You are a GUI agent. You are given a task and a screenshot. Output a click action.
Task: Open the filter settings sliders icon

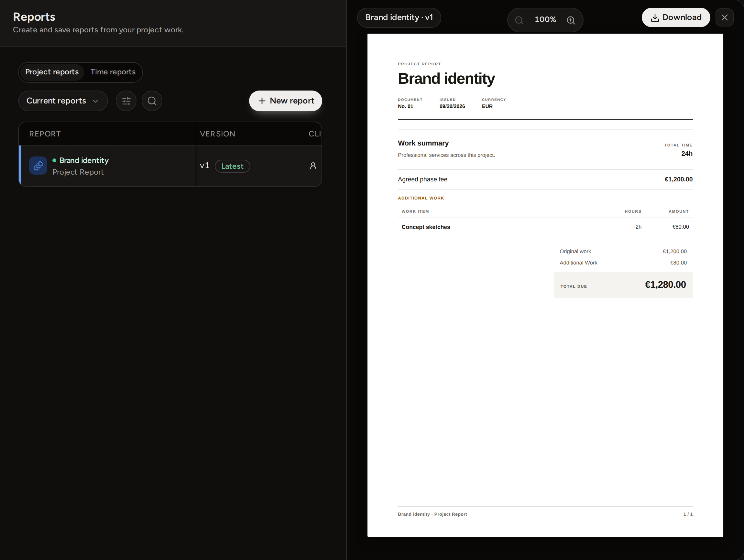click(x=126, y=101)
